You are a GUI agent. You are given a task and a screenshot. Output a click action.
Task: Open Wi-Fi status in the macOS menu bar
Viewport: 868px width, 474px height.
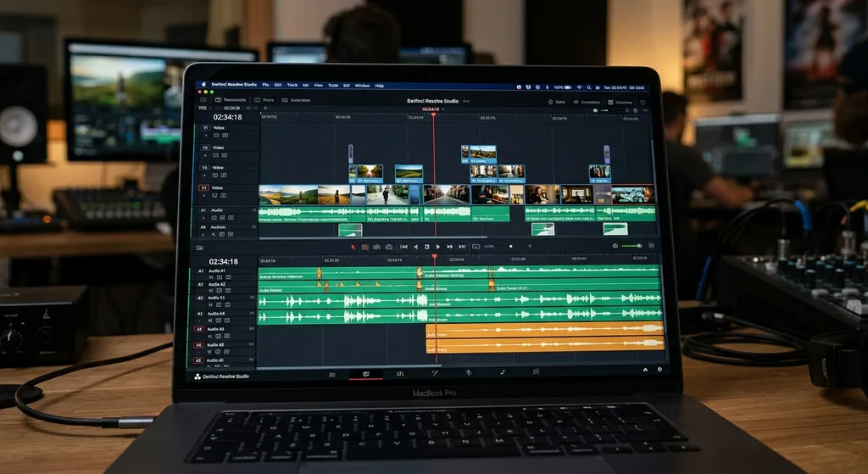click(x=580, y=87)
